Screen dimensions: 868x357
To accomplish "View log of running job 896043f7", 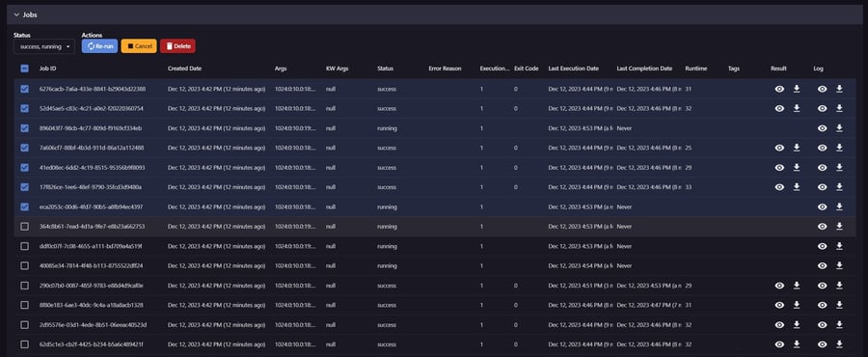I will (822, 128).
